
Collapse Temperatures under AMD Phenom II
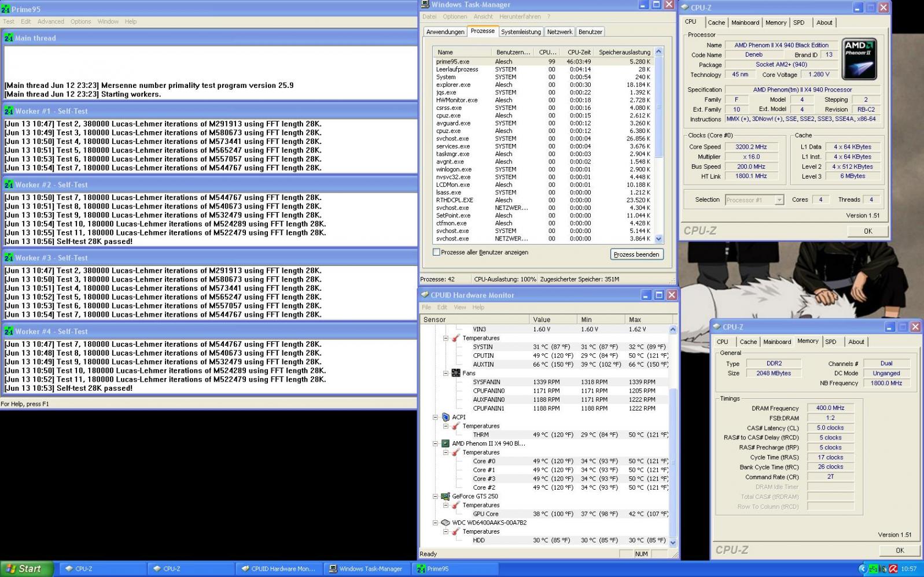(446, 452)
